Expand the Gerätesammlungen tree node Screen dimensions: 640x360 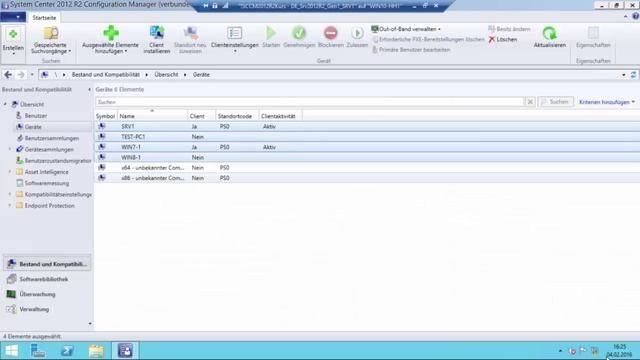point(10,149)
